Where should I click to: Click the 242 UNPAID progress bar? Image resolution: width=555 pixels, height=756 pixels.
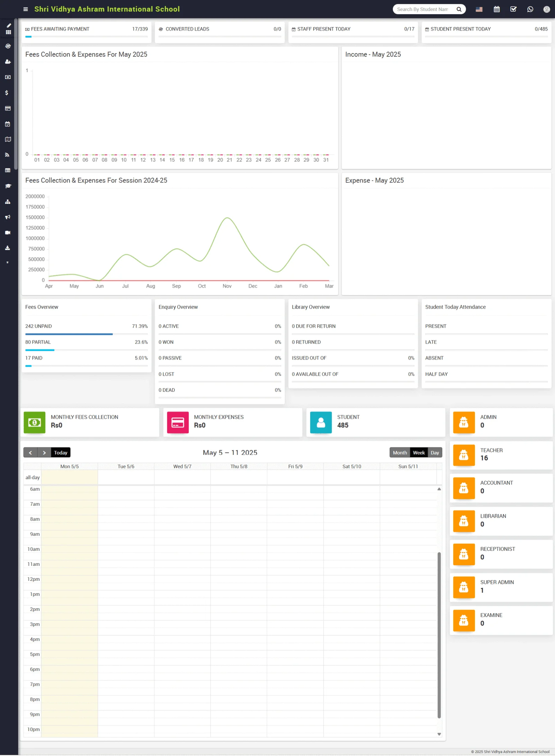pyautogui.click(x=69, y=334)
